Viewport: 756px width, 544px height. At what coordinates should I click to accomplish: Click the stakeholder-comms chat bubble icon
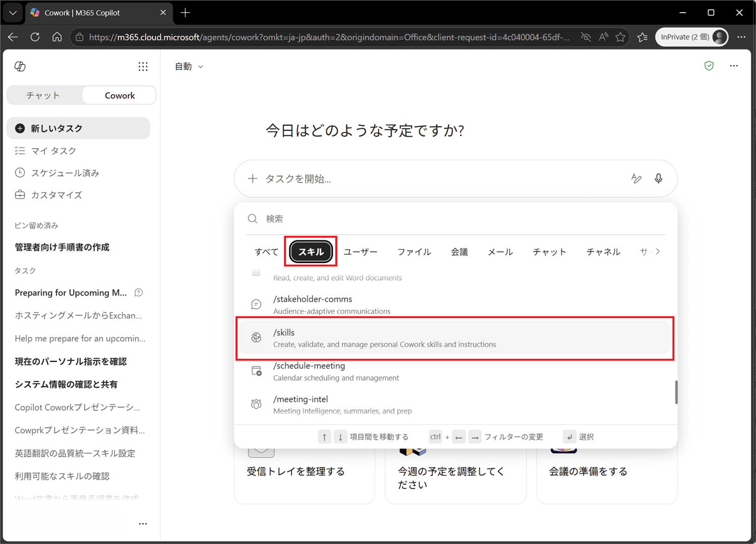tap(257, 304)
